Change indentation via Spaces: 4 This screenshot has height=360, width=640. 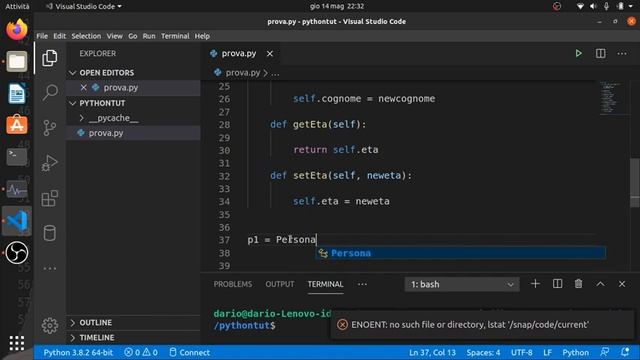483,352
